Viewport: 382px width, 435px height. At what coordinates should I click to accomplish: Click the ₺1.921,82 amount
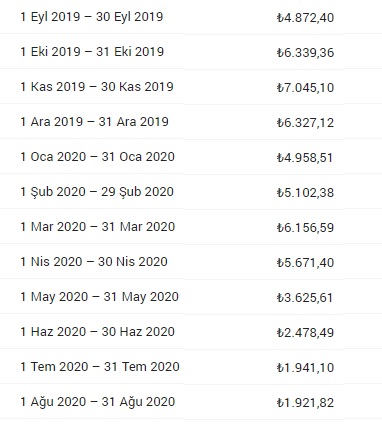[305, 403]
